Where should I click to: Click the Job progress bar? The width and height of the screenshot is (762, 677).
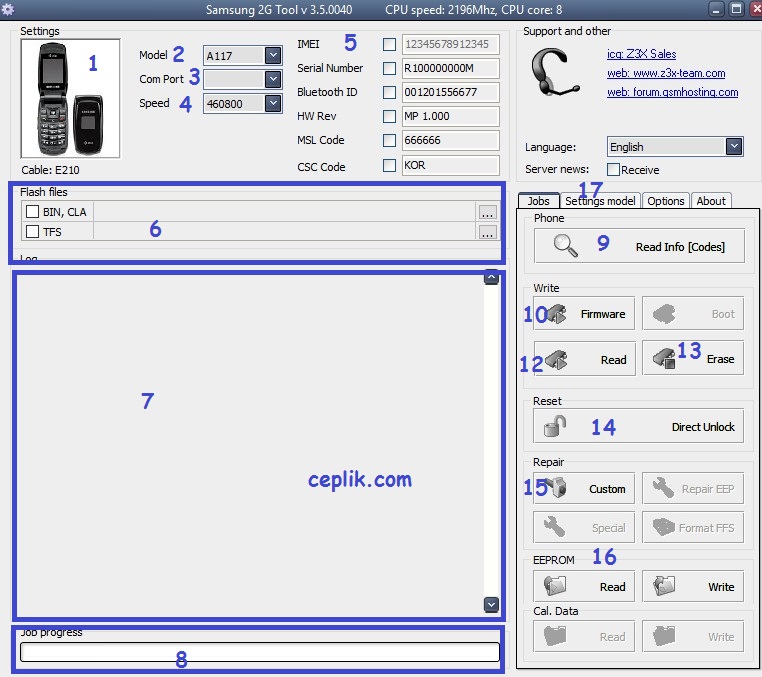(260, 652)
